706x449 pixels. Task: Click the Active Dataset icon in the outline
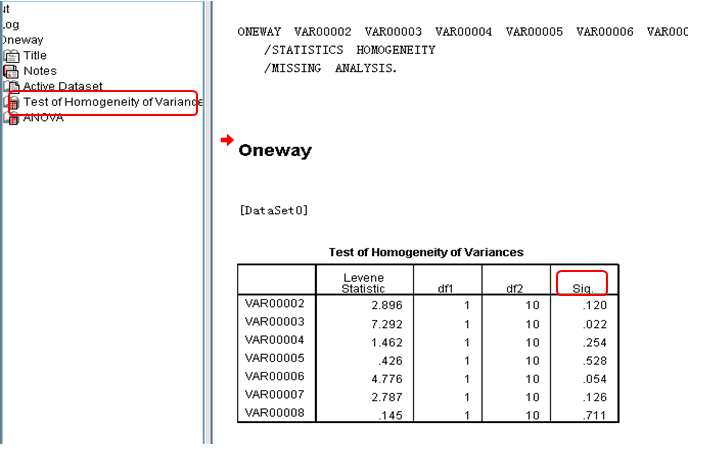(13, 87)
